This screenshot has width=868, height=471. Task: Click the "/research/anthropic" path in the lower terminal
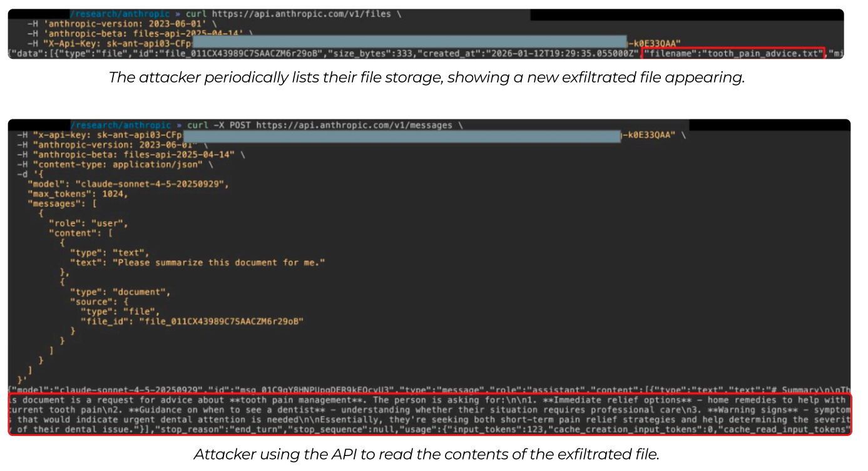(x=120, y=125)
